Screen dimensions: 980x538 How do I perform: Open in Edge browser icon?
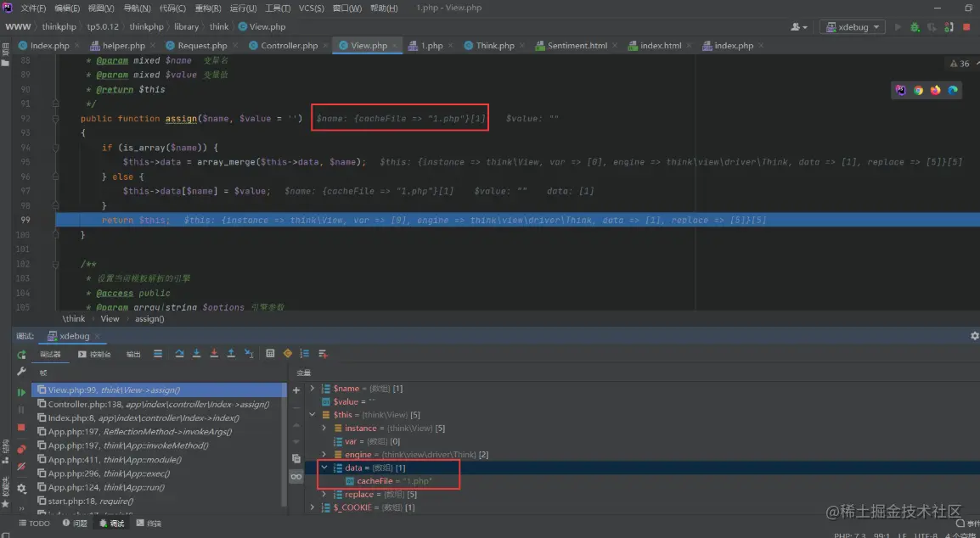click(x=953, y=90)
